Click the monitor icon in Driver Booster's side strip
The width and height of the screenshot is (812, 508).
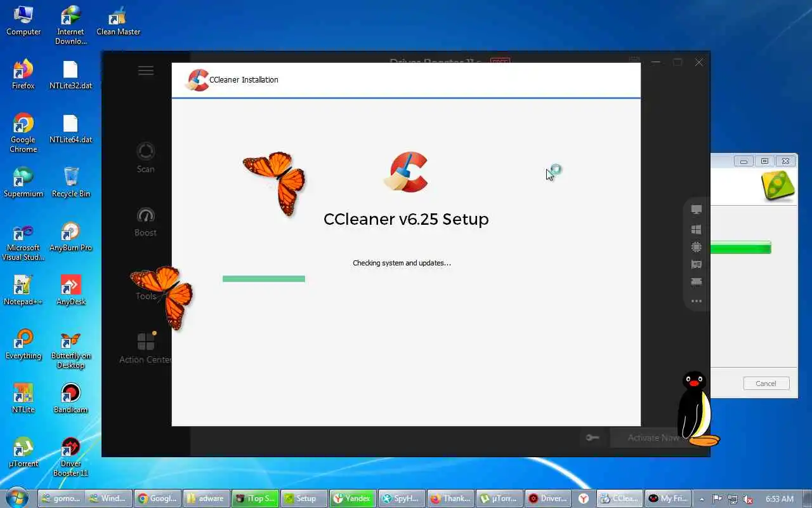(x=697, y=210)
